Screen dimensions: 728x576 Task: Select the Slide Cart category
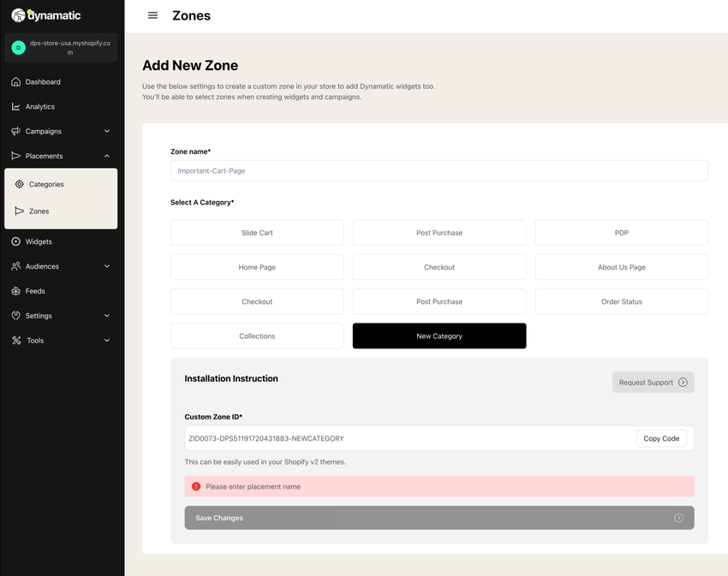point(257,233)
